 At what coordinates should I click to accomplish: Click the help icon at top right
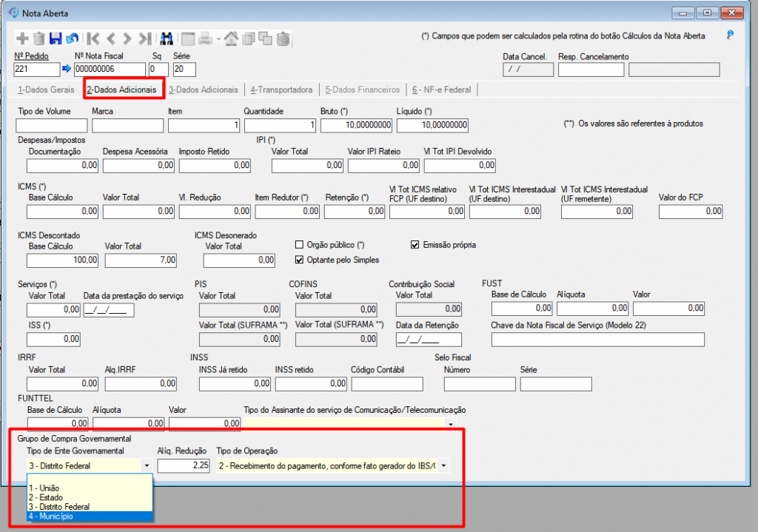pos(730,35)
